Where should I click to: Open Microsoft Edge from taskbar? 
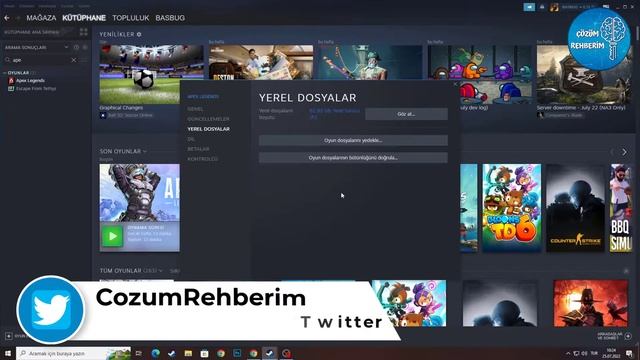tap(156, 353)
